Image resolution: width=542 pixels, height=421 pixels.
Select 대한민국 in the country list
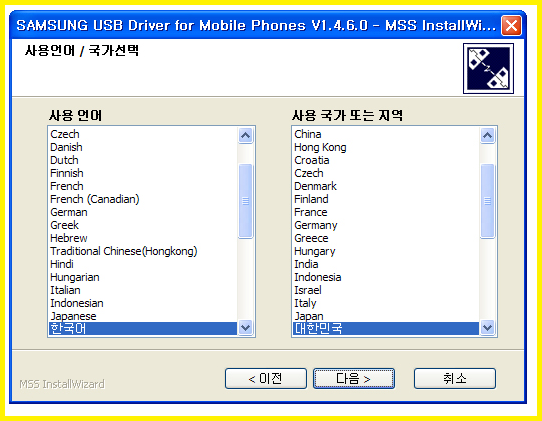(x=386, y=328)
